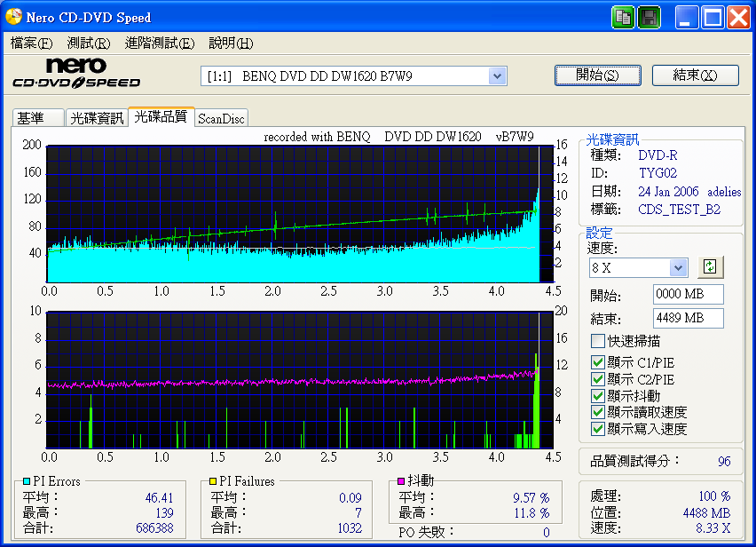Click the position value 4488 MB
The height and width of the screenshot is (547, 756).
707,512
